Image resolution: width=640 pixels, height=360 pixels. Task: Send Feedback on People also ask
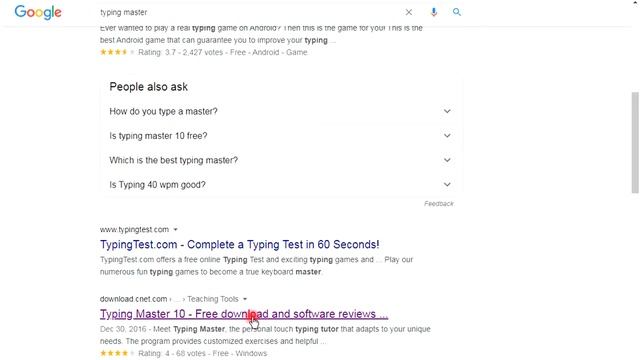tap(439, 203)
